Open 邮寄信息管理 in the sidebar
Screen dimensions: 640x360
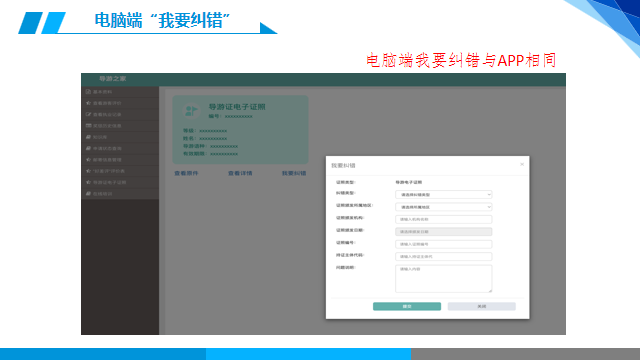[x=120, y=160]
